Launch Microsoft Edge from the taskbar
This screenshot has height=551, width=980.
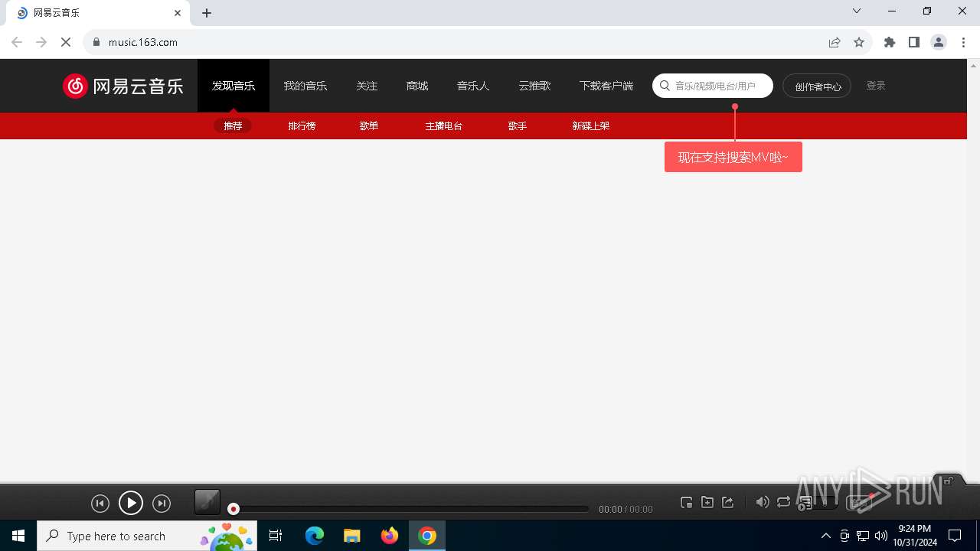click(x=315, y=536)
